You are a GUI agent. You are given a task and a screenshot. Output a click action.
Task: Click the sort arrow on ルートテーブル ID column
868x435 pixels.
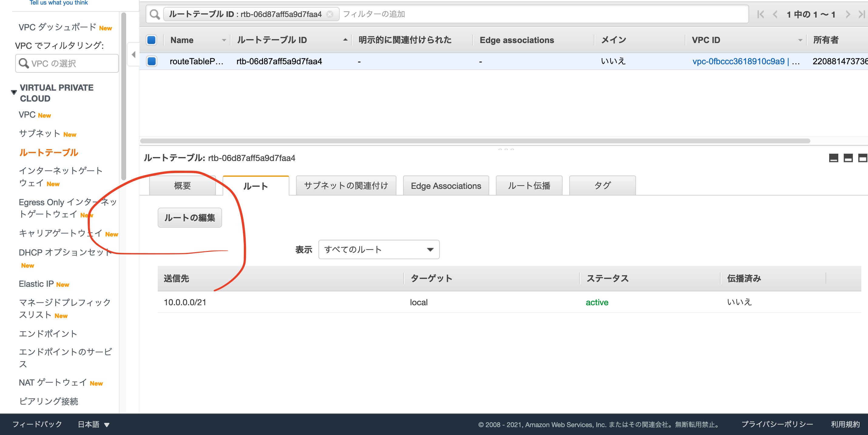tap(345, 39)
